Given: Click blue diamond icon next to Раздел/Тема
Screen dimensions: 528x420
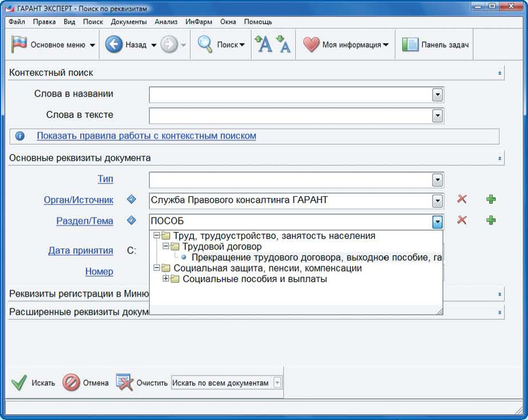Looking at the screenshot, I should click(x=131, y=220).
